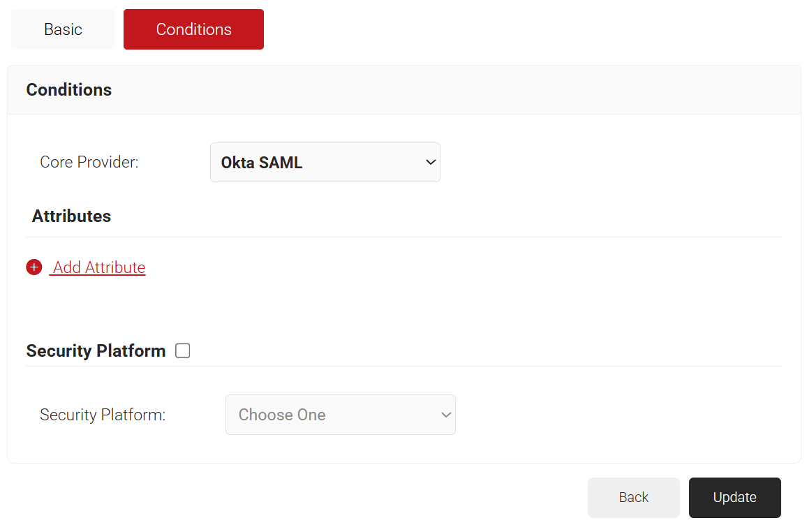807x532 pixels.
Task: Click the red plus icon beside Add Attribute
Action: coord(34,267)
